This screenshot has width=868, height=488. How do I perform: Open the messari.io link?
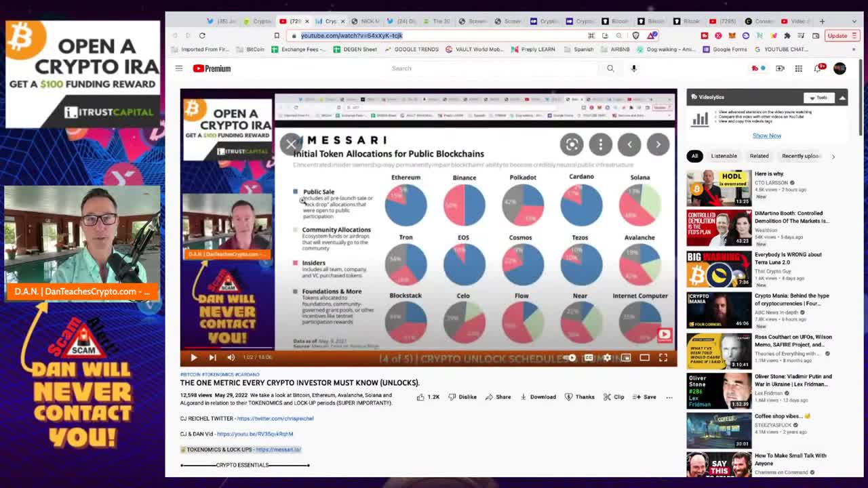(x=278, y=449)
